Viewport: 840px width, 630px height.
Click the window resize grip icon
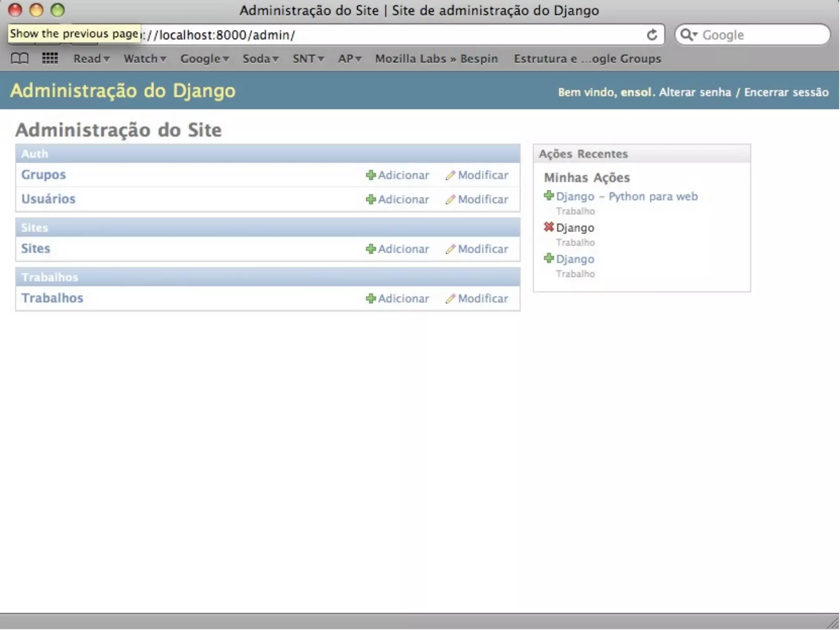[x=833, y=623]
